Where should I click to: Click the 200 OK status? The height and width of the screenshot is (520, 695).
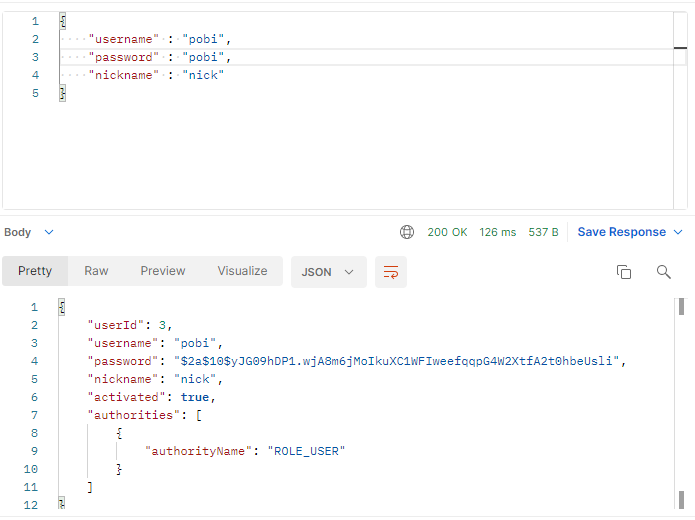click(x=447, y=232)
